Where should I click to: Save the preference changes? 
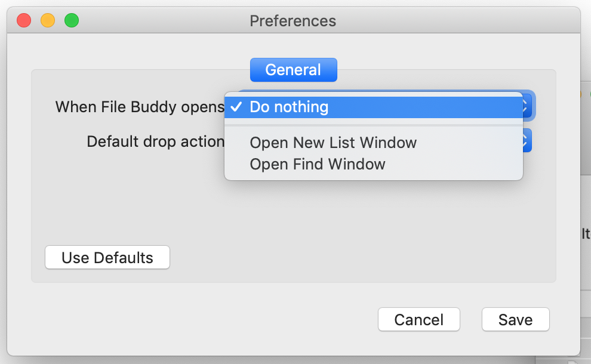[x=515, y=319]
